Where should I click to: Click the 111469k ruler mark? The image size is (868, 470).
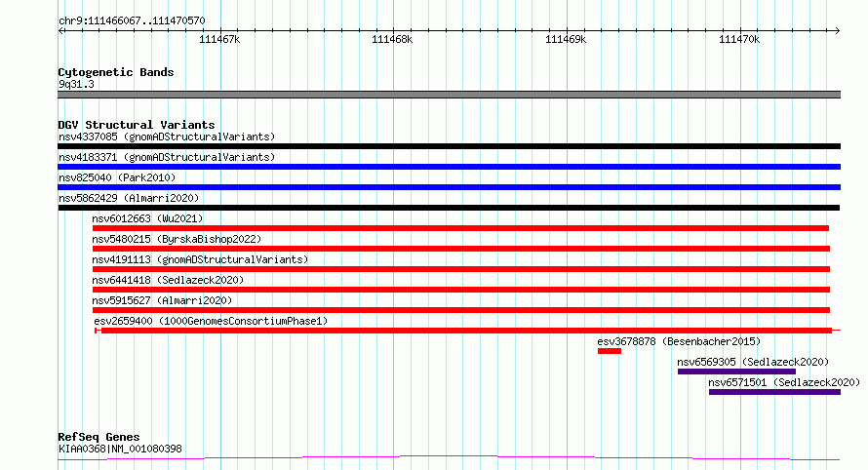click(x=566, y=39)
